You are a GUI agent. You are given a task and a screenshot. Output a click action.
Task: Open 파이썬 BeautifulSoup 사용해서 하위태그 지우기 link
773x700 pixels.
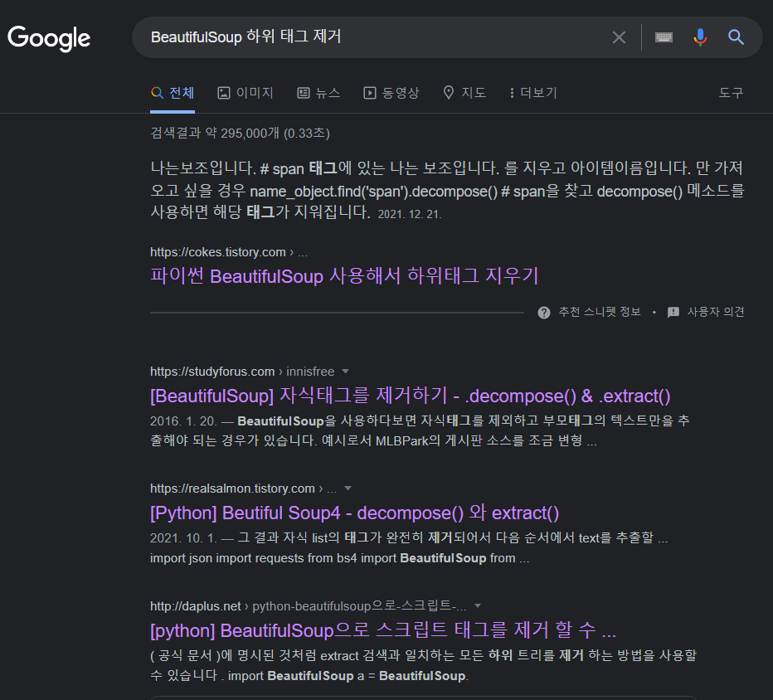[x=344, y=275]
